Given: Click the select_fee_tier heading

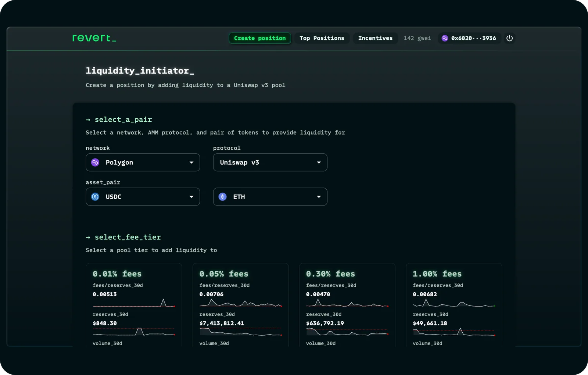Looking at the screenshot, I should [x=128, y=238].
